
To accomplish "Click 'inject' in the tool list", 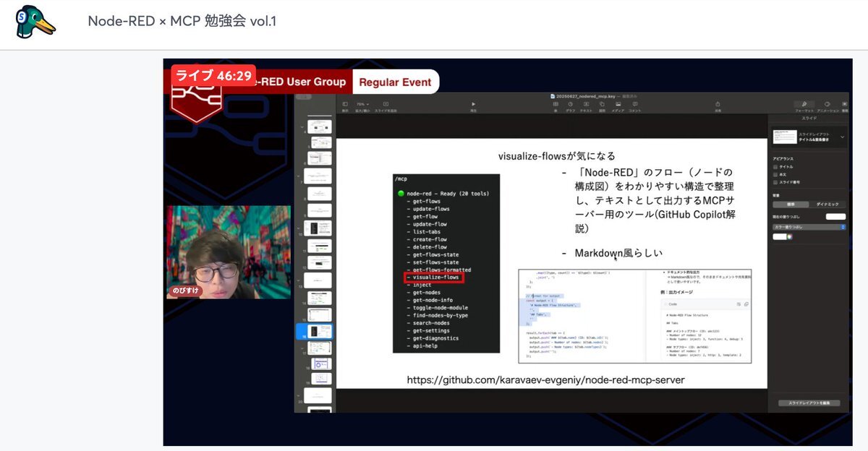I will coord(422,285).
